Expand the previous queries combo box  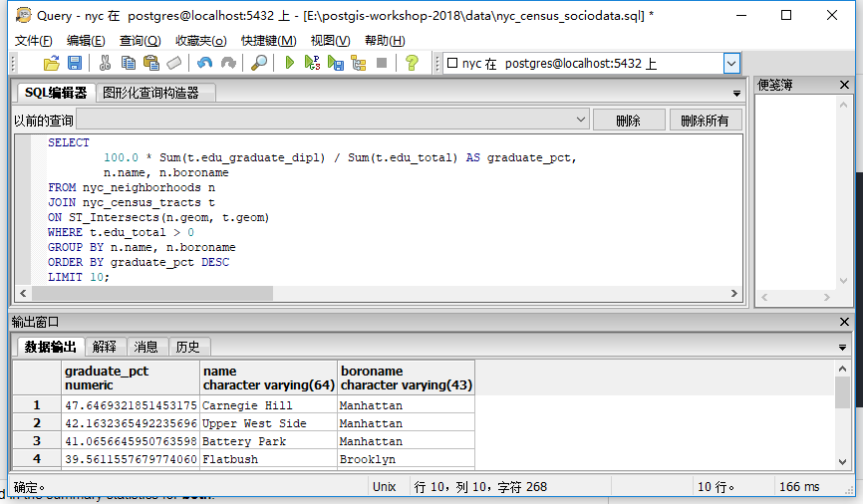[581, 120]
